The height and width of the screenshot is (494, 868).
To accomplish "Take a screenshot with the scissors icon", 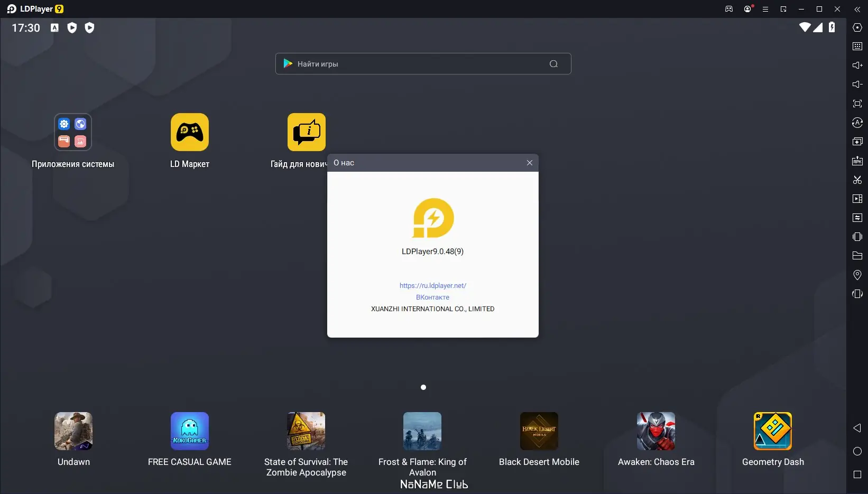I will [857, 180].
